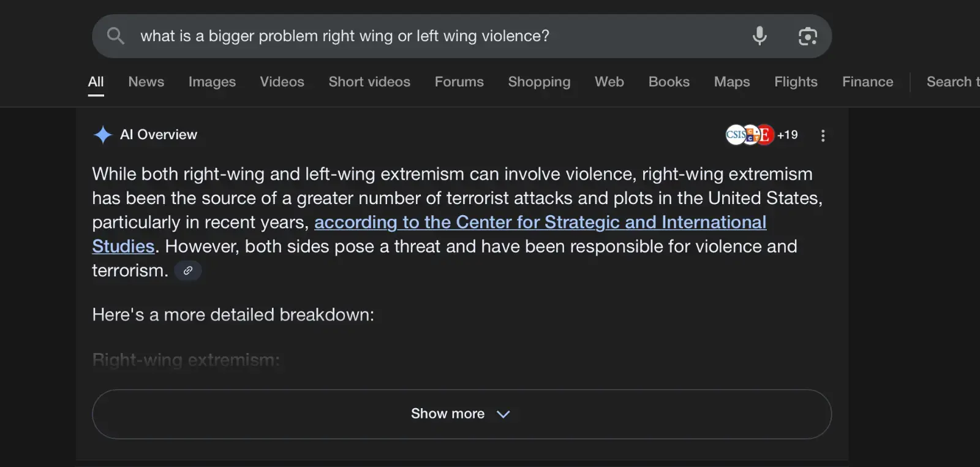Open the Search tools option

[x=952, y=82]
